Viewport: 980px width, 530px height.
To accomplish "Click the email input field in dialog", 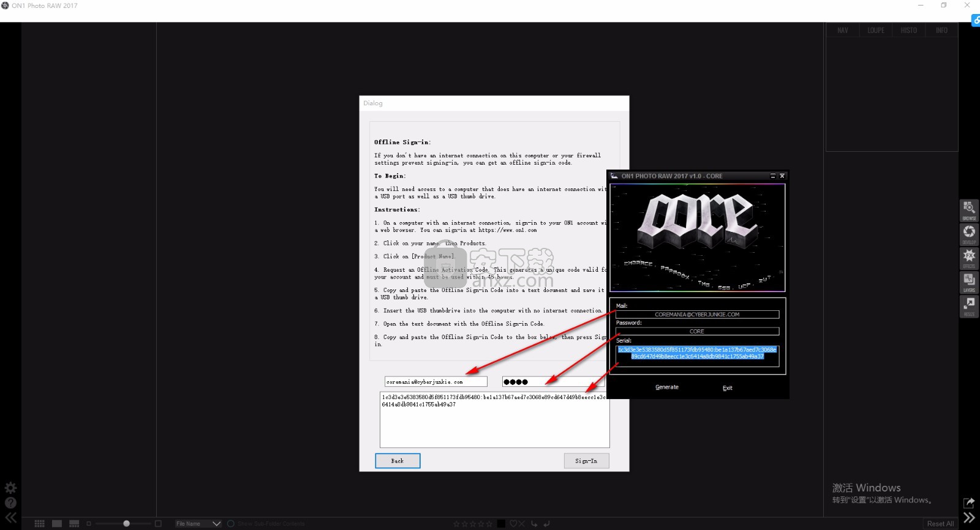I will pos(436,382).
